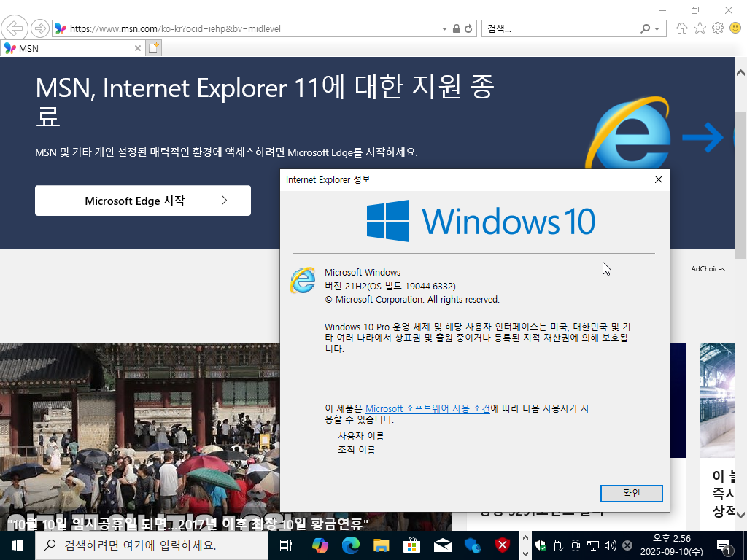747x560 pixels.
Task: Click the gray X circle tray icon
Action: [627, 545]
